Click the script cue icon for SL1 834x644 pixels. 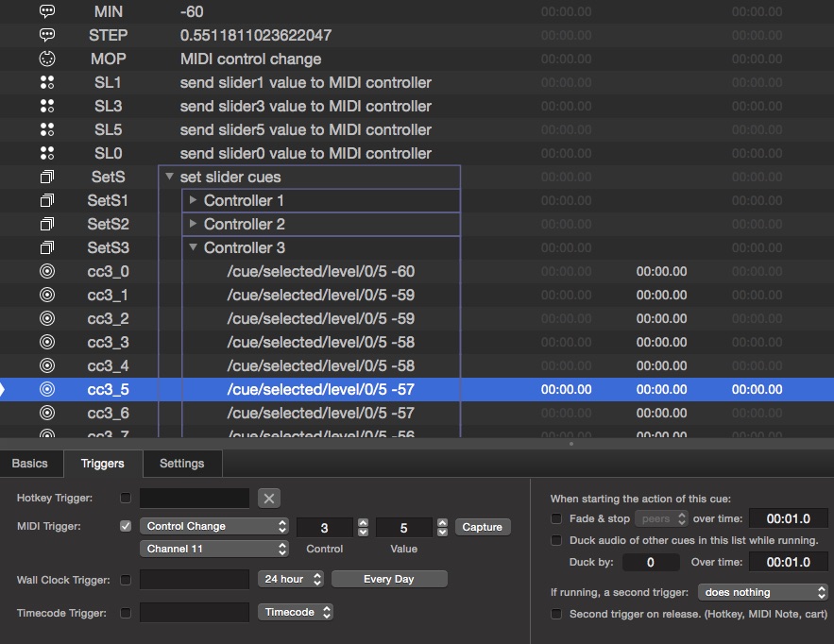click(47, 83)
